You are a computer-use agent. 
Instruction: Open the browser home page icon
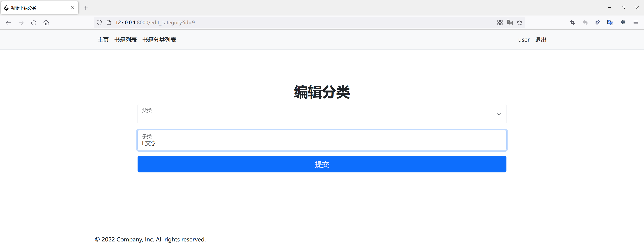click(x=46, y=23)
